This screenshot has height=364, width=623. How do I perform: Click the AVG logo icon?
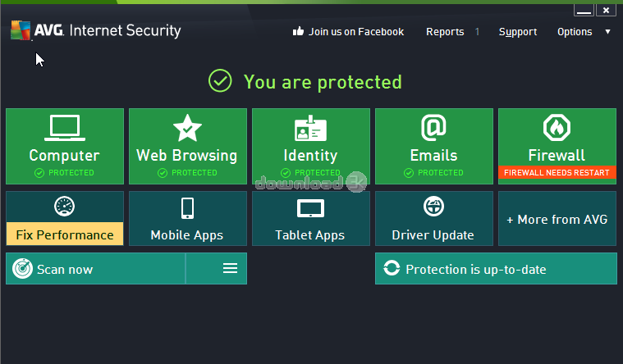21,30
